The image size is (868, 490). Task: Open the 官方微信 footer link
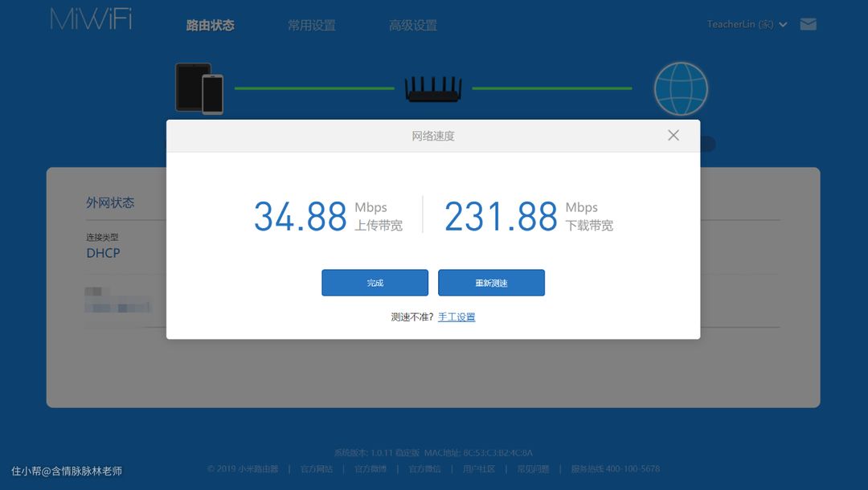[424, 469]
